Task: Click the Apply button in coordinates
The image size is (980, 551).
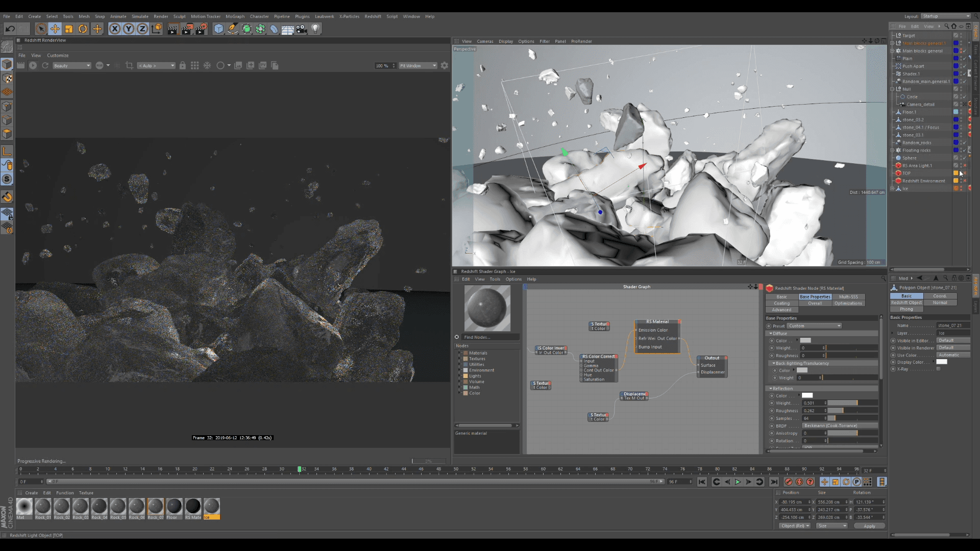Action: click(869, 526)
